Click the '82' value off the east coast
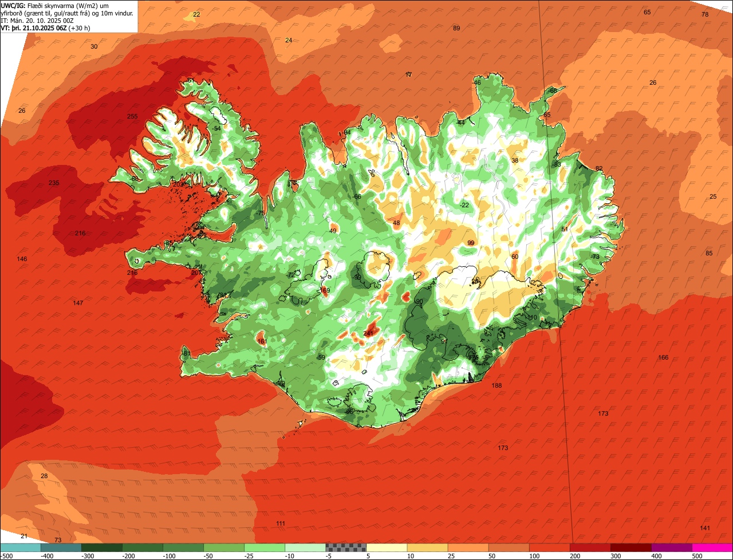733x560 pixels. click(x=599, y=168)
